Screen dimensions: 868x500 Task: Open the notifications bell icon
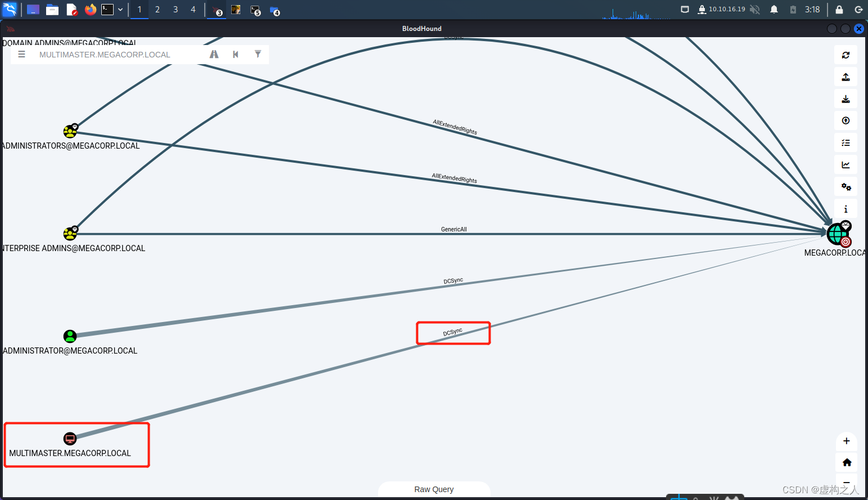(774, 10)
